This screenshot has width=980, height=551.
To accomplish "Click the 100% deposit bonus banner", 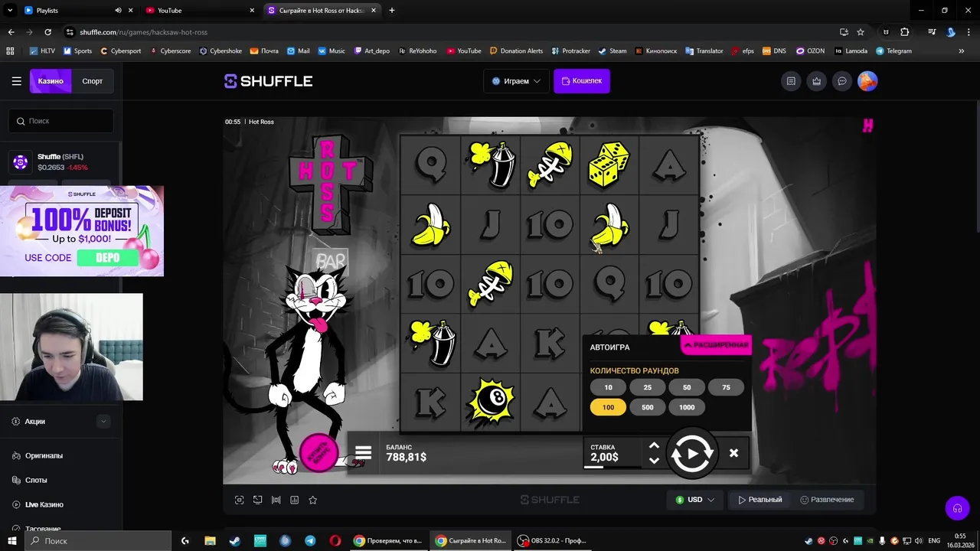I will (x=82, y=231).
